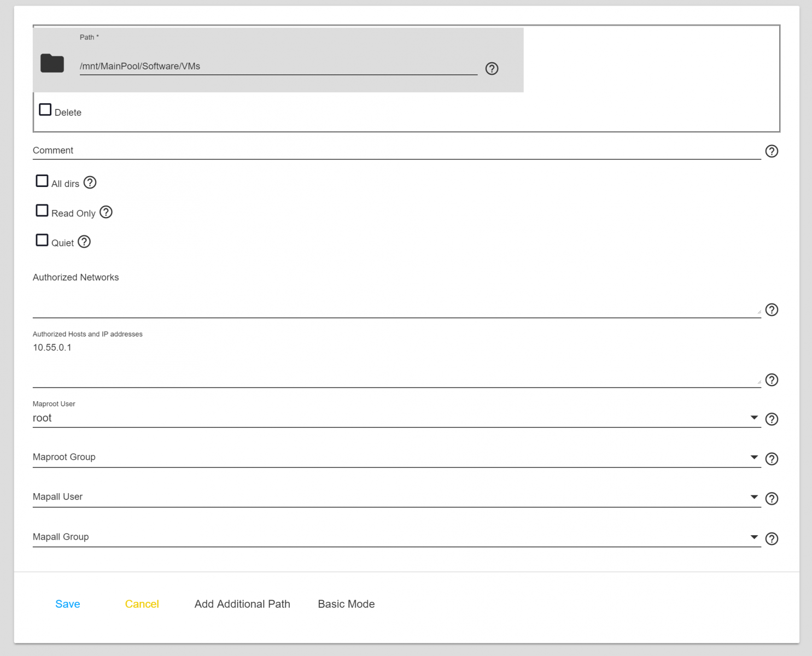Expand the Maproot User dropdown showing root
Viewport: 812px width, 656px height.
(x=753, y=418)
